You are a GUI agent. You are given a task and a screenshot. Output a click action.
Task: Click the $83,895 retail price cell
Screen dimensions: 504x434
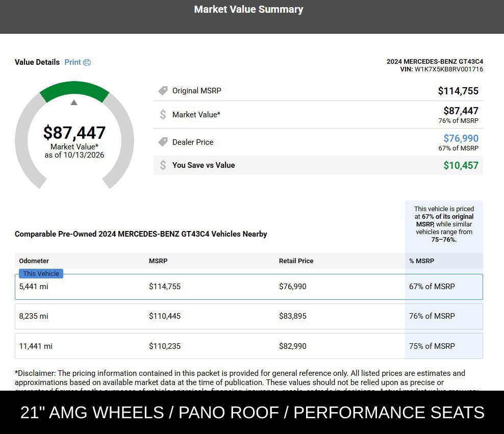coord(292,316)
